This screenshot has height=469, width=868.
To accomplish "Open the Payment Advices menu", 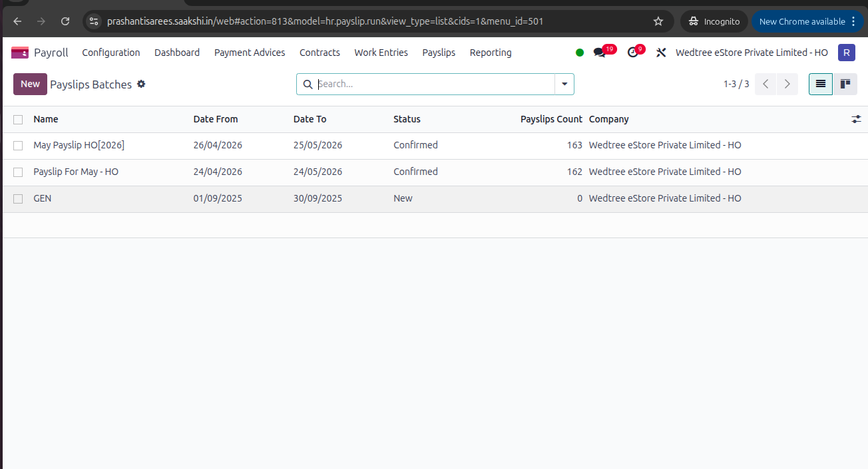I will click(250, 53).
